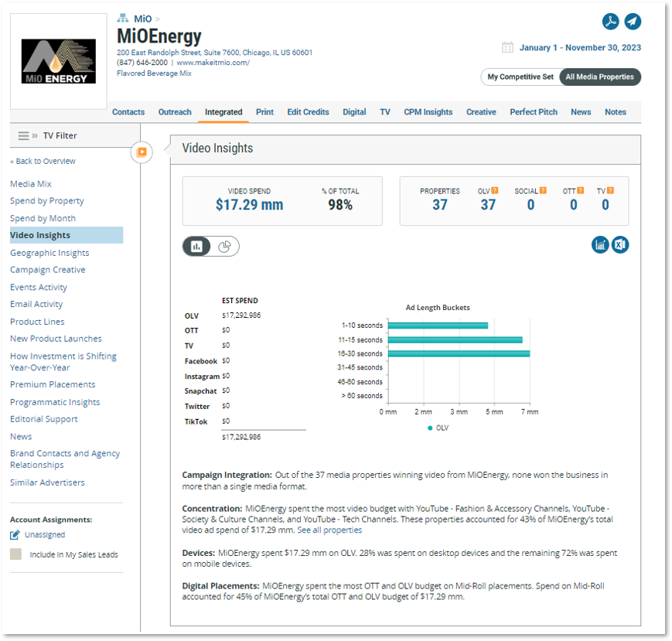Image resolution: width=672 pixels, height=641 pixels.
Task: Open the Contacts tab
Action: pos(128,112)
